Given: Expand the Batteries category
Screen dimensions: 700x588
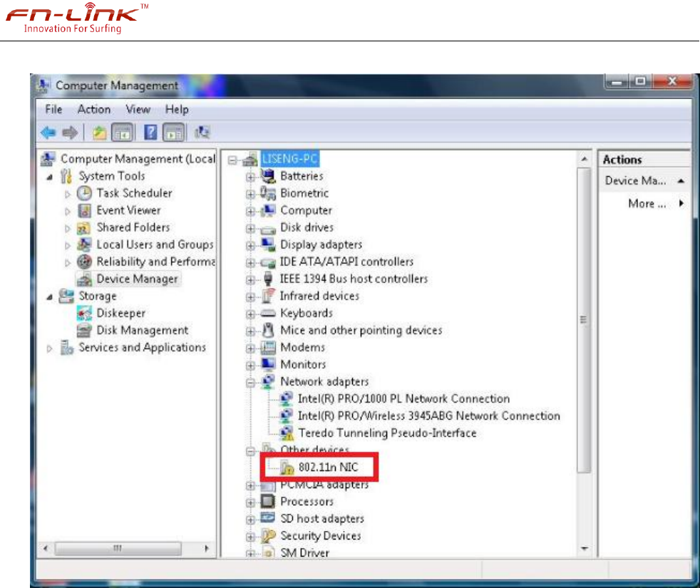Looking at the screenshot, I should (x=250, y=177).
